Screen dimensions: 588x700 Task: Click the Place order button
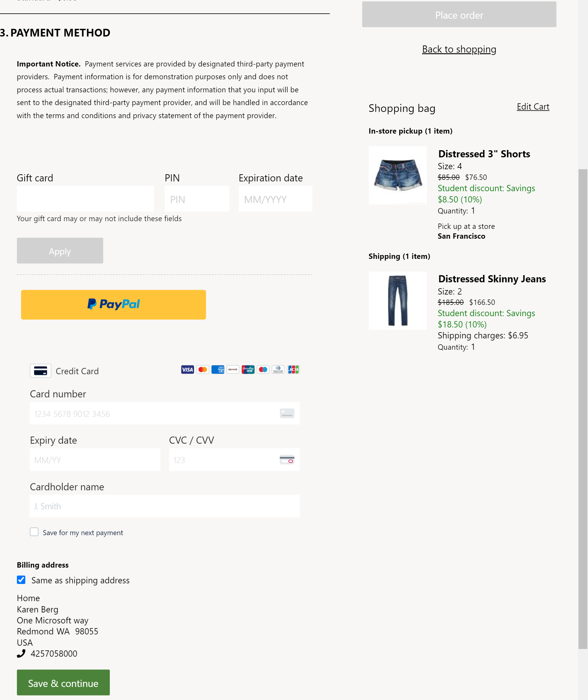(459, 14)
